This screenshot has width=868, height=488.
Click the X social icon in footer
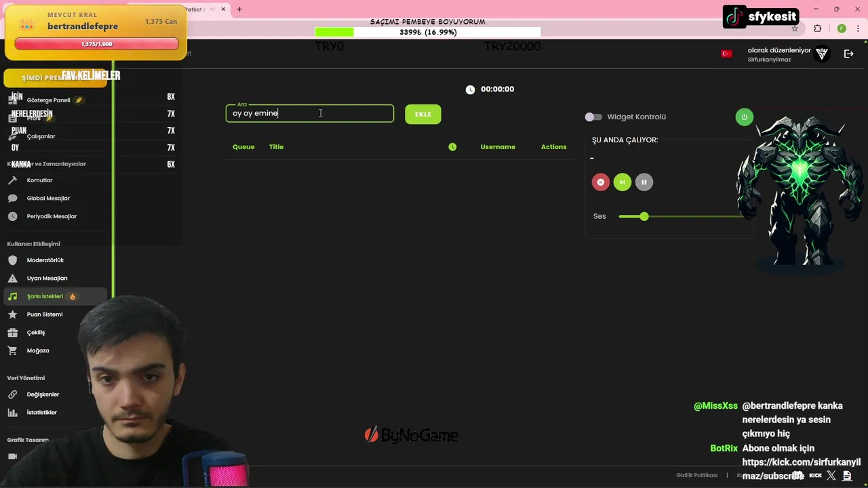coord(831,476)
